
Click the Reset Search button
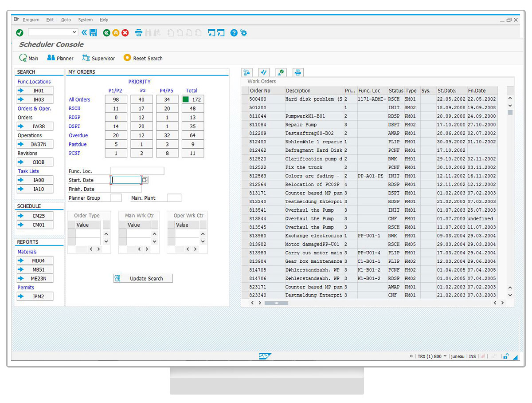point(143,58)
